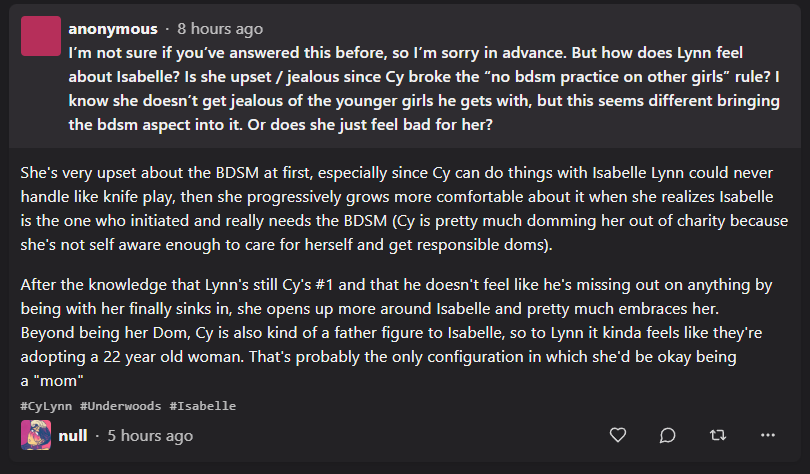Open the three-dot more options menu
This screenshot has height=474, width=810.
(768, 435)
